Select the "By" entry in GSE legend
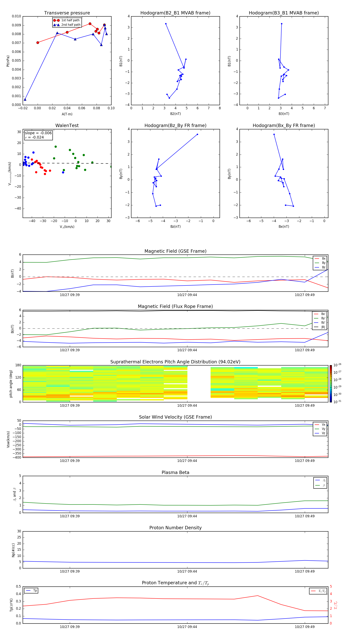This screenshot has height=644, width=351. [x=320, y=263]
